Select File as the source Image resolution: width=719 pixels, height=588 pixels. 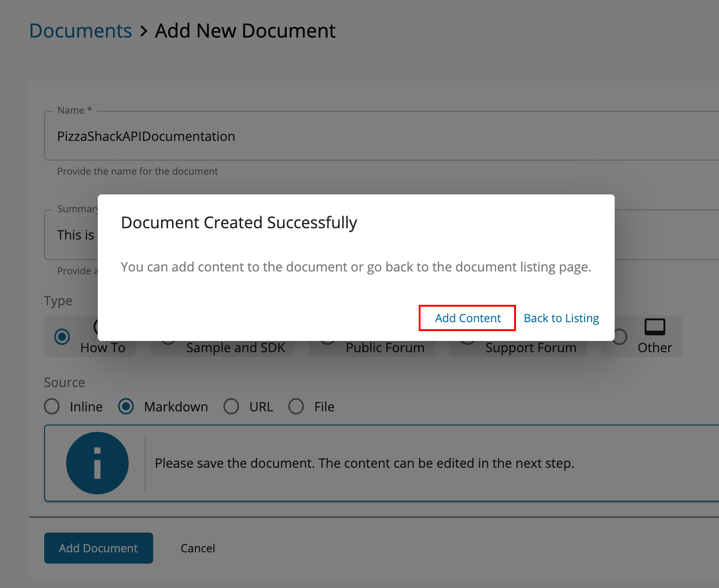(x=296, y=406)
